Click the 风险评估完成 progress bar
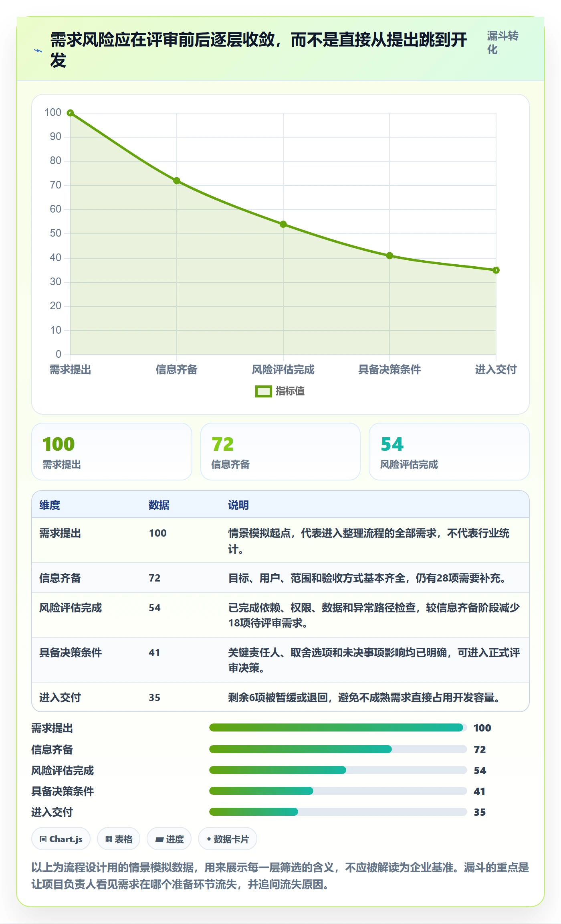This screenshot has width=561, height=924. tap(338, 770)
